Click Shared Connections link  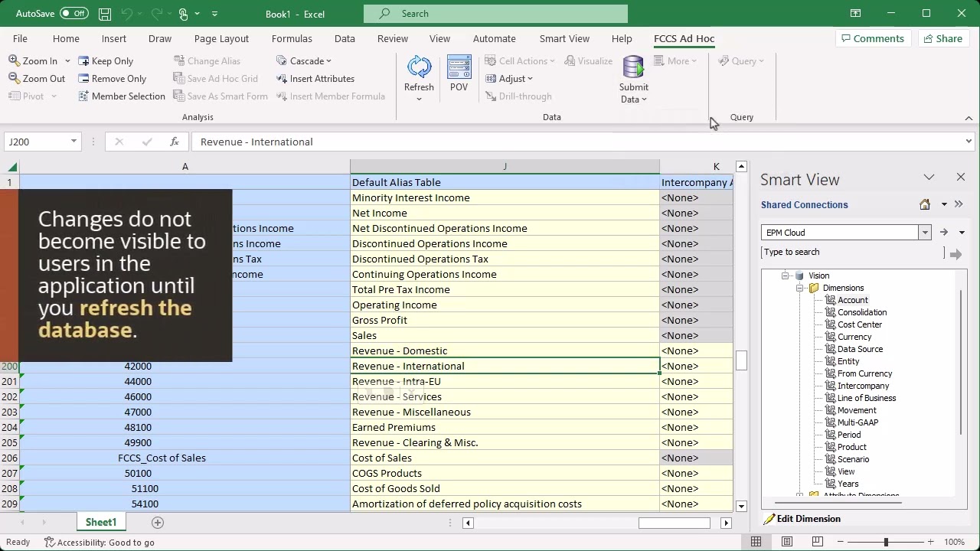[804, 205]
